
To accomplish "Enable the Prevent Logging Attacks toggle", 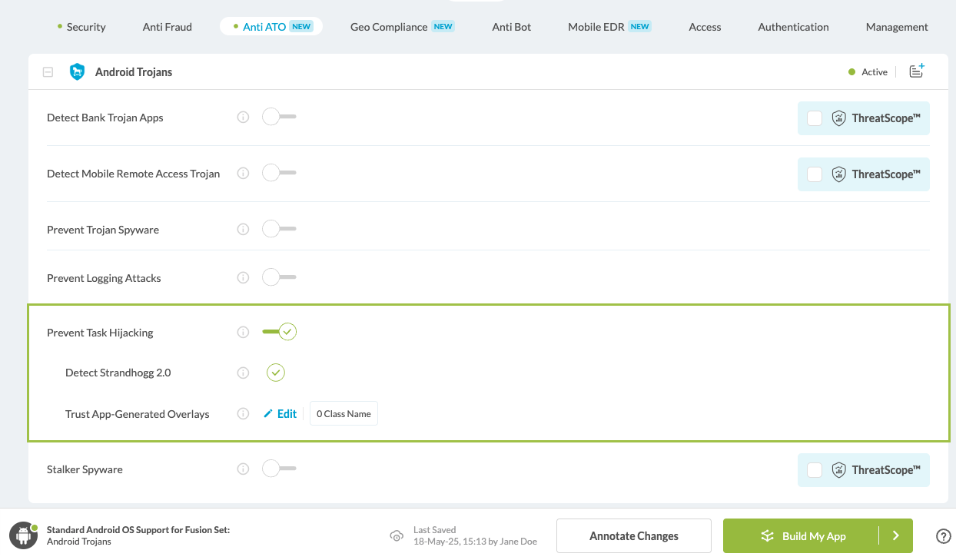I will 278,277.
